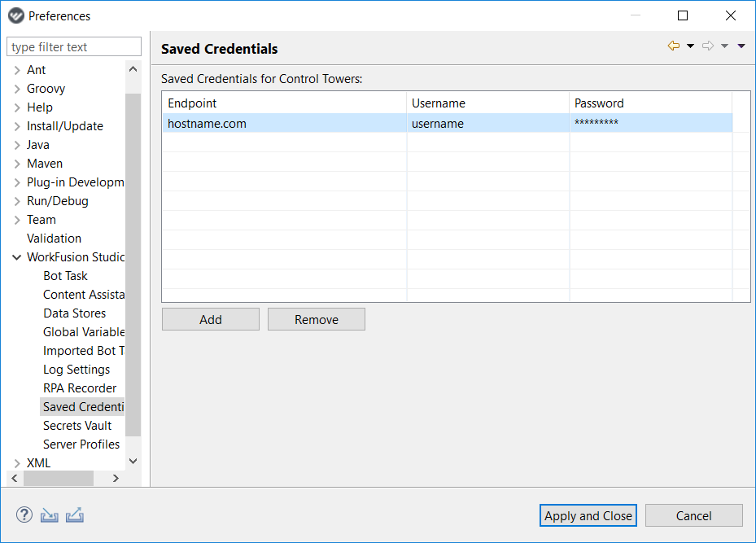
Task: Open the Log Settings preferences
Action: [x=76, y=370]
